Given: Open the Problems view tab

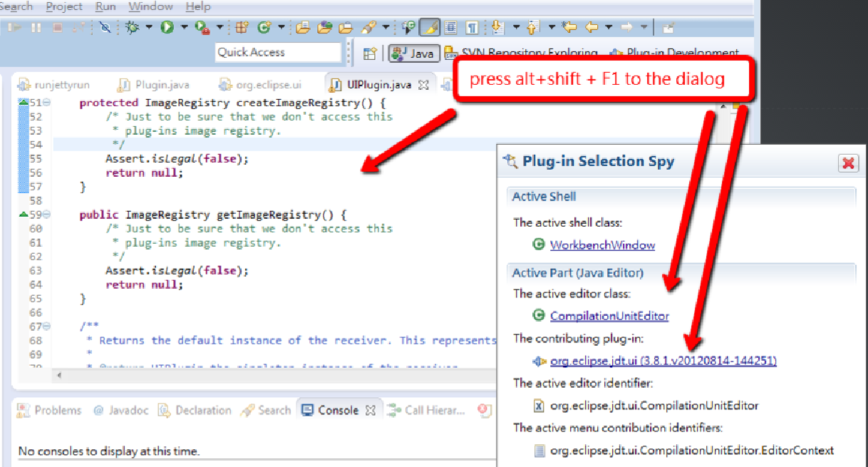Looking at the screenshot, I should [x=49, y=410].
